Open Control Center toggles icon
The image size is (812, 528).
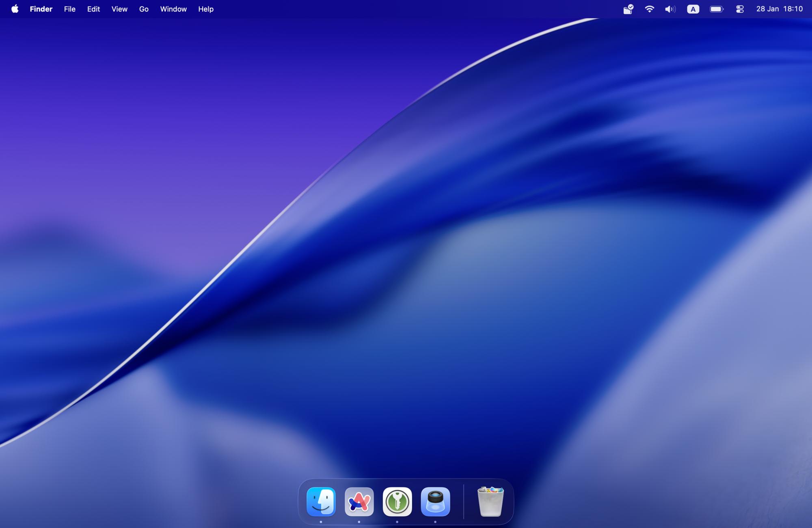[740, 9]
